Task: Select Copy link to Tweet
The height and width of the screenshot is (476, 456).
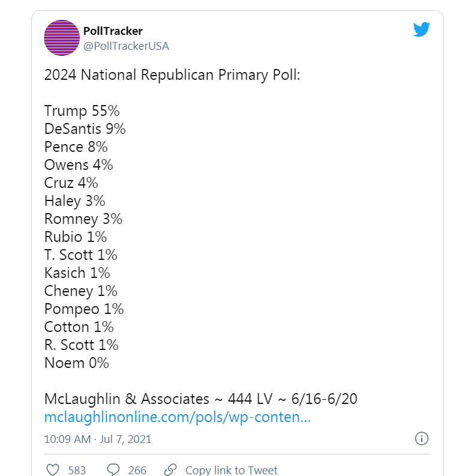Action: [x=231, y=470]
